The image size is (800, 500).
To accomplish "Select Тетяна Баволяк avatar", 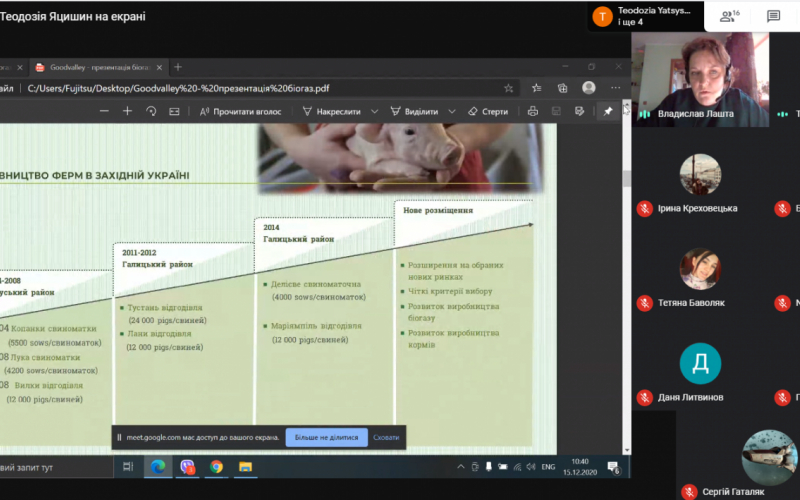I will coord(700,269).
